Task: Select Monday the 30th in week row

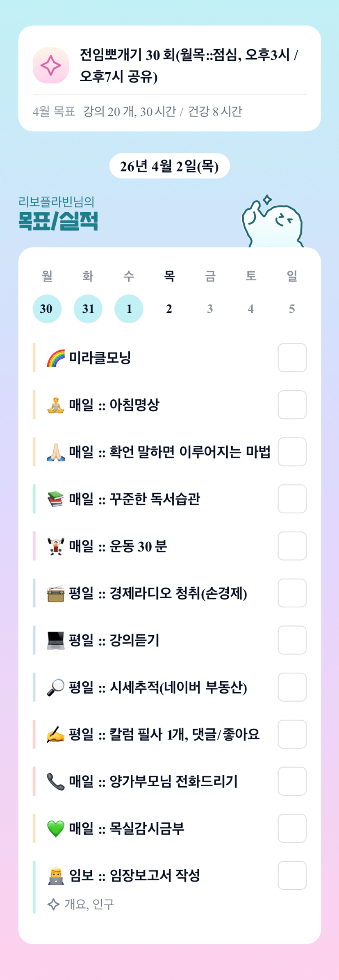Action: (x=47, y=309)
